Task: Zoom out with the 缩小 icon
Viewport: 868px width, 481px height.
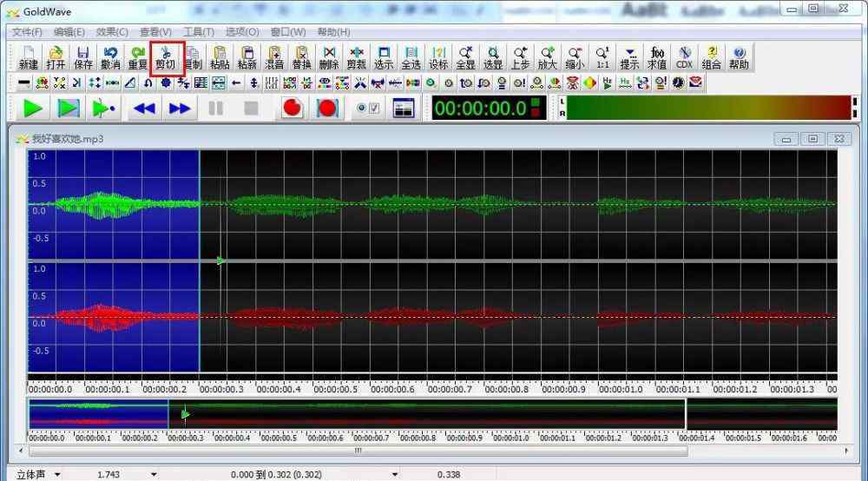Action: pyautogui.click(x=575, y=57)
